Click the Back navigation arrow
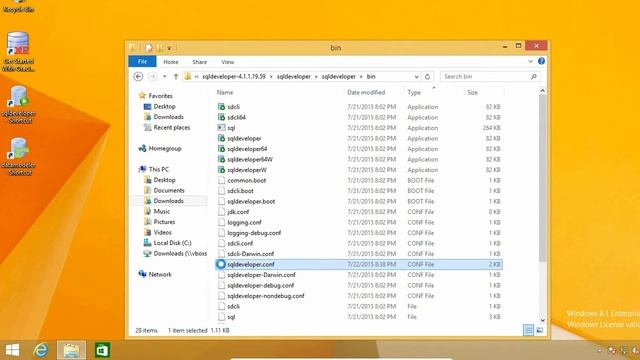The image size is (640, 360). point(138,76)
